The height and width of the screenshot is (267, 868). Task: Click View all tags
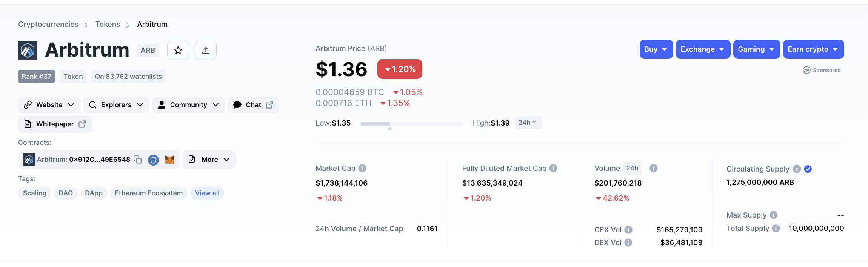coord(207,193)
